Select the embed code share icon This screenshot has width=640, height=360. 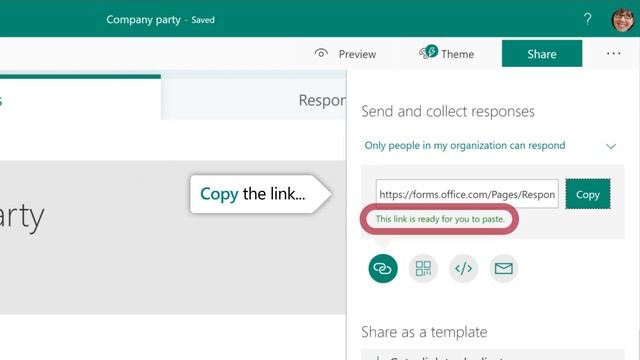tap(463, 268)
